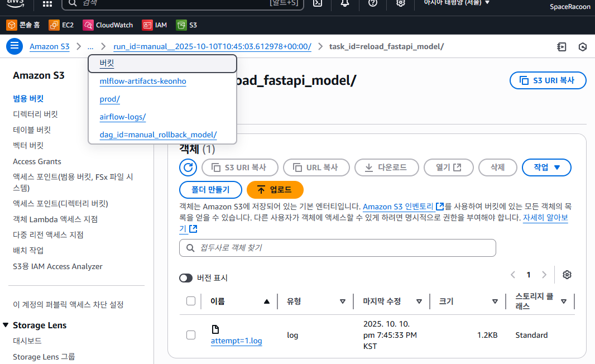595x364 pixels.
Task: Open the AWS services grid menu icon
Action: point(47,3)
